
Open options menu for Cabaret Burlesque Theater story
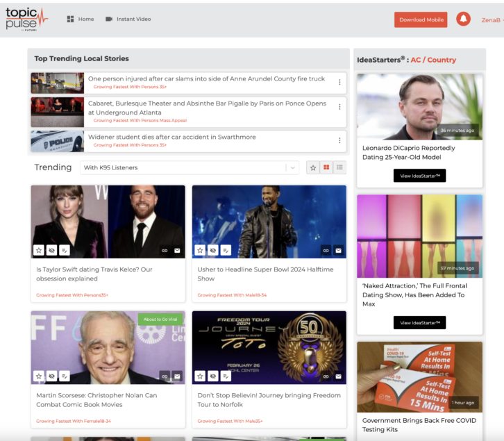coord(339,107)
